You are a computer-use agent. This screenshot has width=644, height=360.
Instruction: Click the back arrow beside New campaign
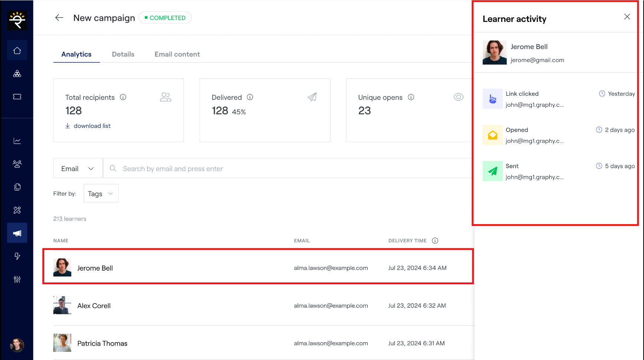[59, 18]
